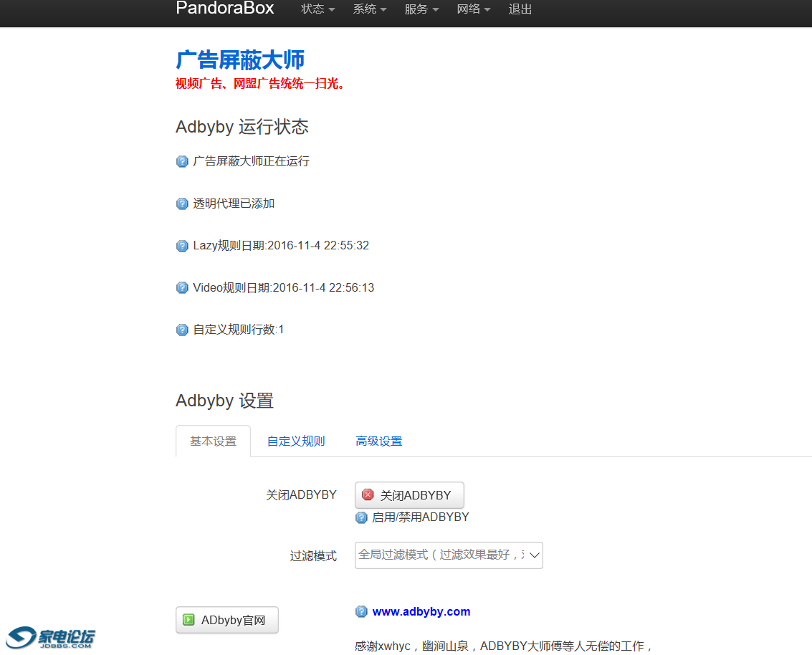This screenshot has width=812, height=655.
Task: Open the 网络 navigation menu
Action: (473, 9)
